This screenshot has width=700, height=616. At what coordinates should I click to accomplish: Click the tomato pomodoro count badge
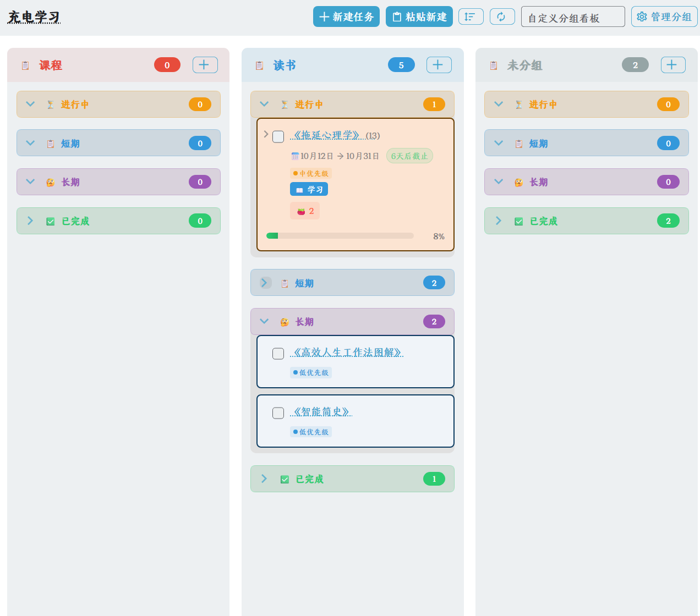pyautogui.click(x=305, y=211)
